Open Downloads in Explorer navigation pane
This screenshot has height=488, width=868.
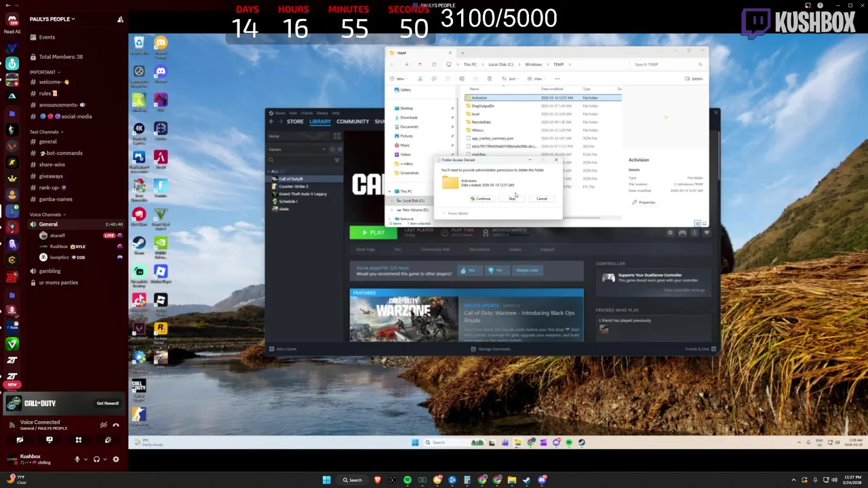(x=409, y=117)
